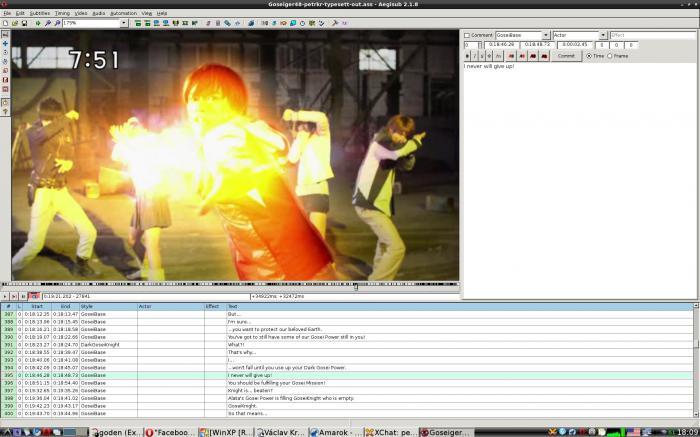Open the Audio menu
This screenshot has height=437, width=700.
pyautogui.click(x=99, y=13)
